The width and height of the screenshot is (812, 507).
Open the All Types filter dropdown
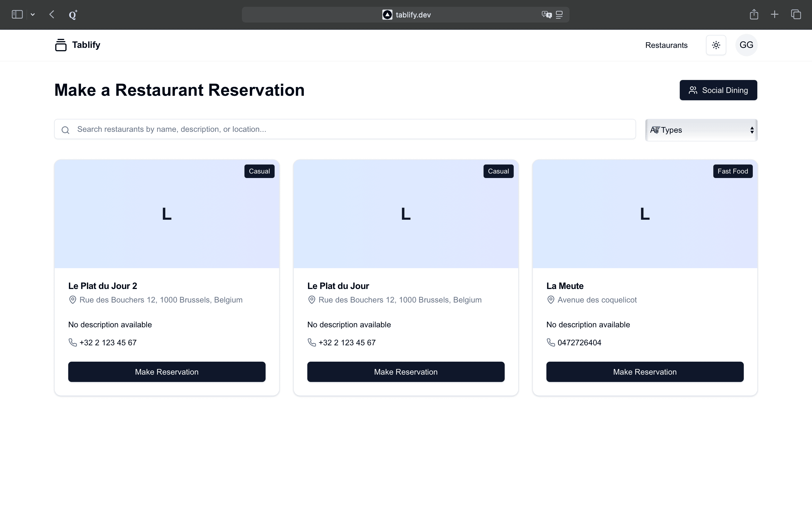pos(701,130)
